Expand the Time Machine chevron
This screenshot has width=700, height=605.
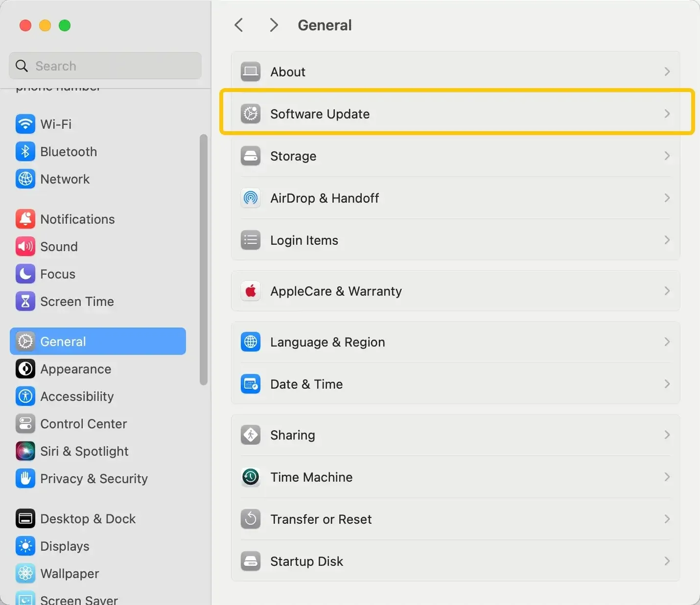[667, 477]
